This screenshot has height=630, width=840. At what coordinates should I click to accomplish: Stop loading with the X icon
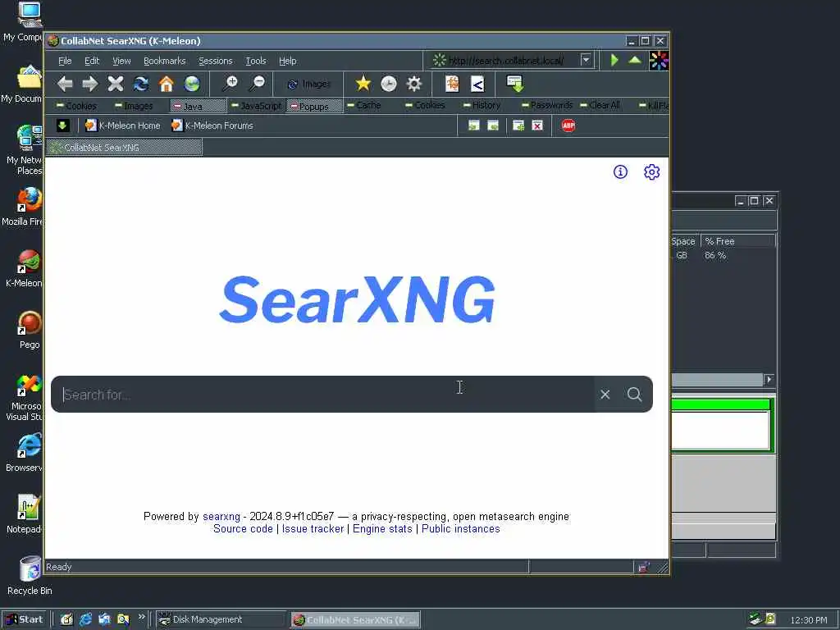tap(115, 84)
